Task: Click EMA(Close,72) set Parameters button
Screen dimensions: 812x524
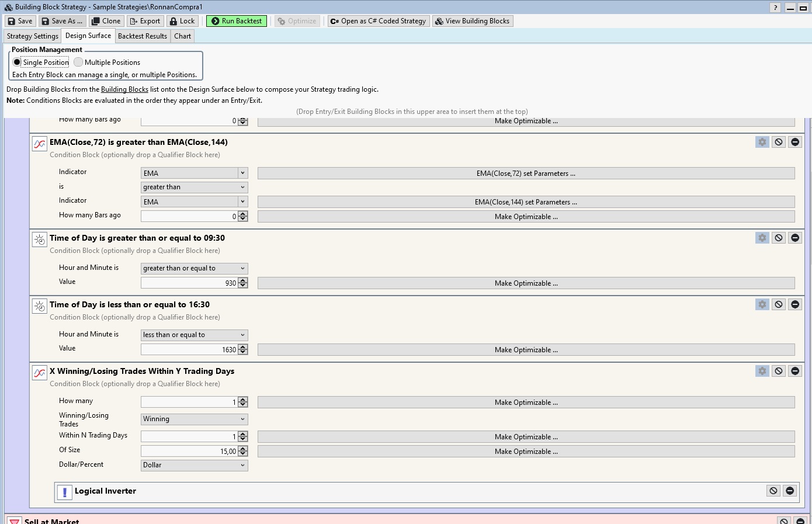Action: (x=526, y=173)
